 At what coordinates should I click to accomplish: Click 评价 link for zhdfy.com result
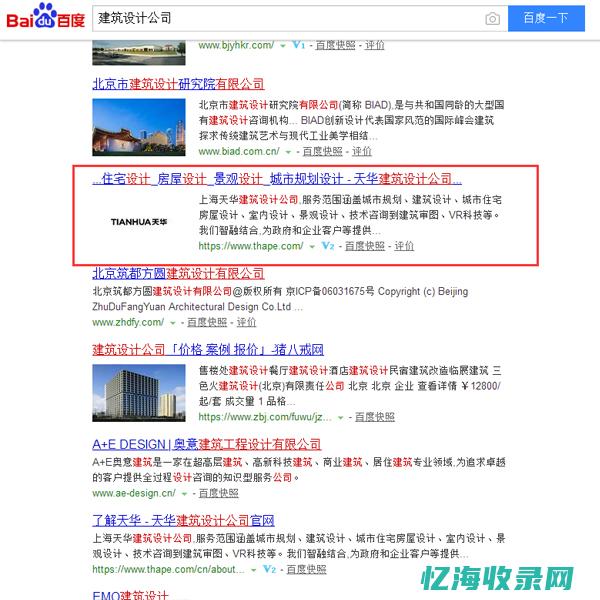click(246, 323)
